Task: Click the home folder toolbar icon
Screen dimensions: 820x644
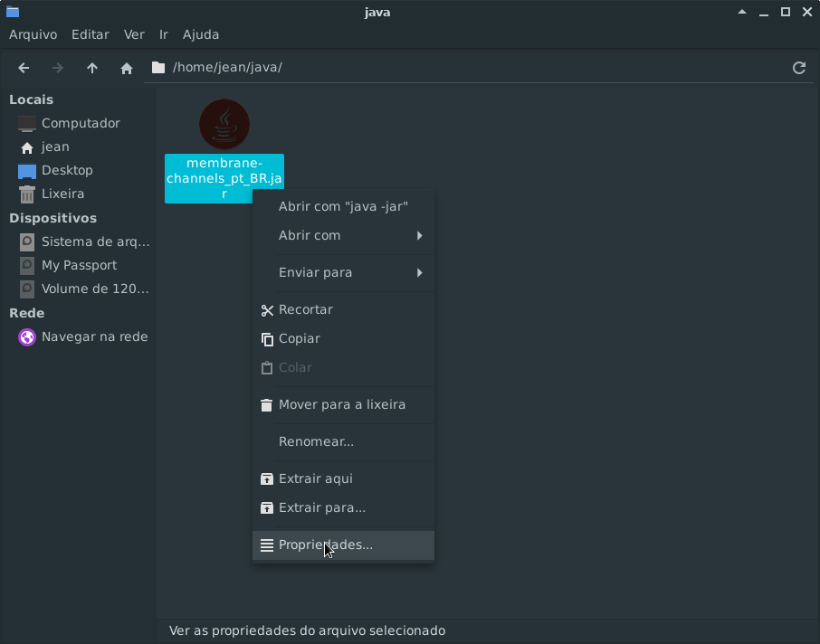Action: (127, 68)
